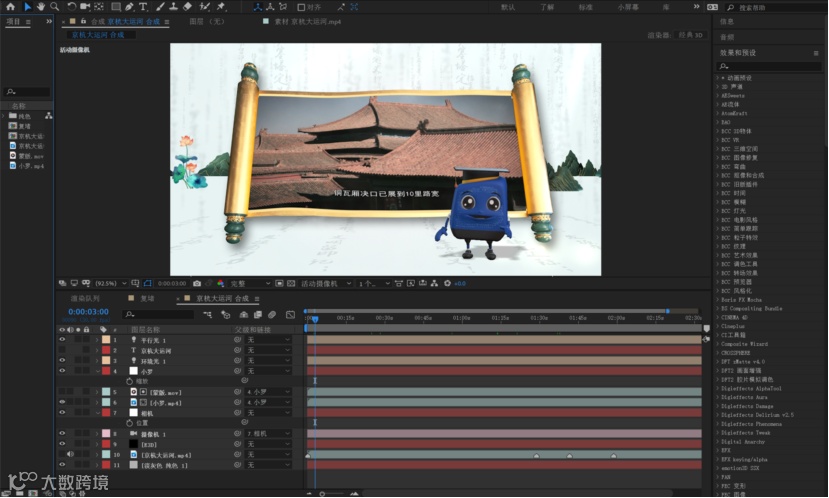Take a snapshot with camera icon in viewer
829x498 pixels.
point(197,283)
